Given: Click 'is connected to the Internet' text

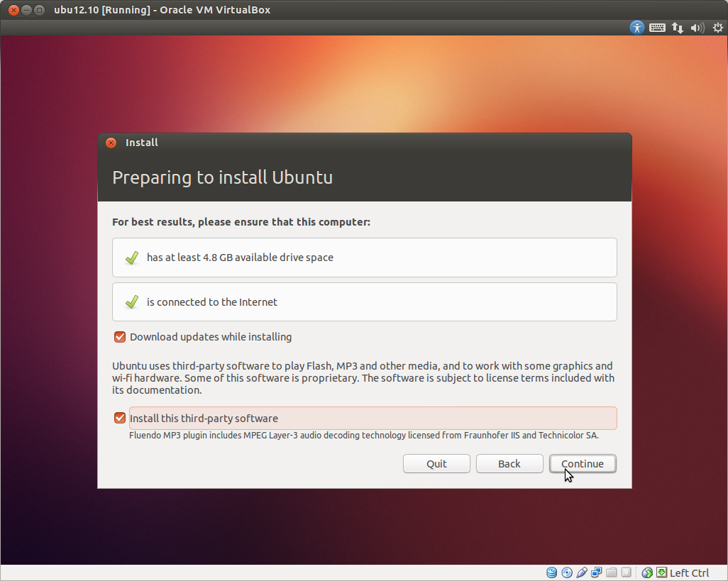Looking at the screenshot, I should pos(211,302).
